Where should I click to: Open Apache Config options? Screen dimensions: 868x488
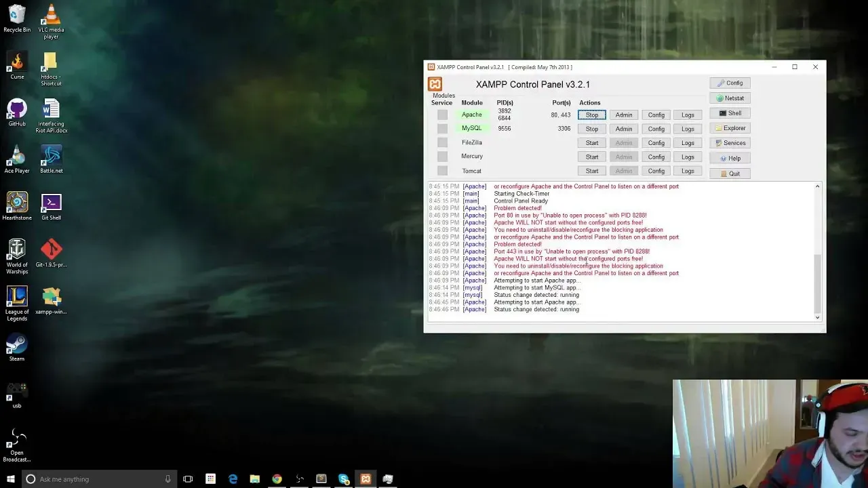click(656, 115)
